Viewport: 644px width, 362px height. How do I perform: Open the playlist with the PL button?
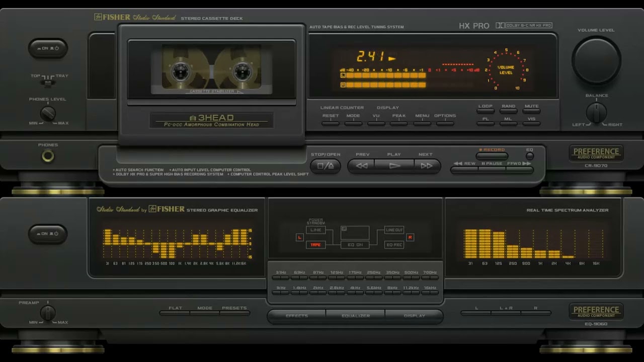(x=486, y=124)
